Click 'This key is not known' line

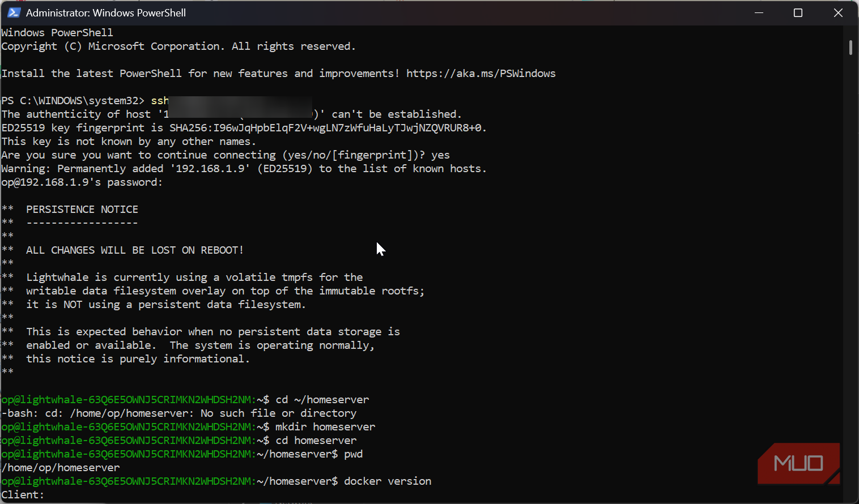(129, 142)
